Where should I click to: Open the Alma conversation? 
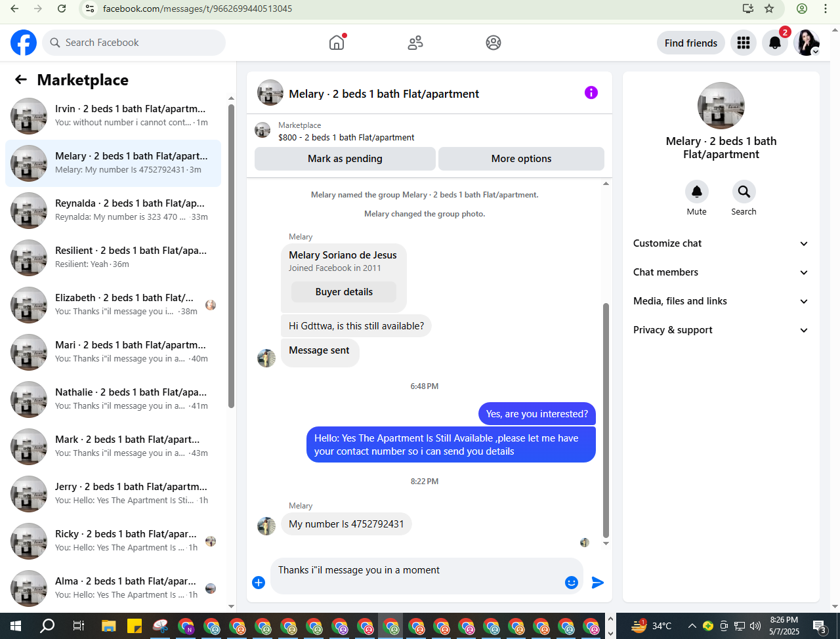114,588
